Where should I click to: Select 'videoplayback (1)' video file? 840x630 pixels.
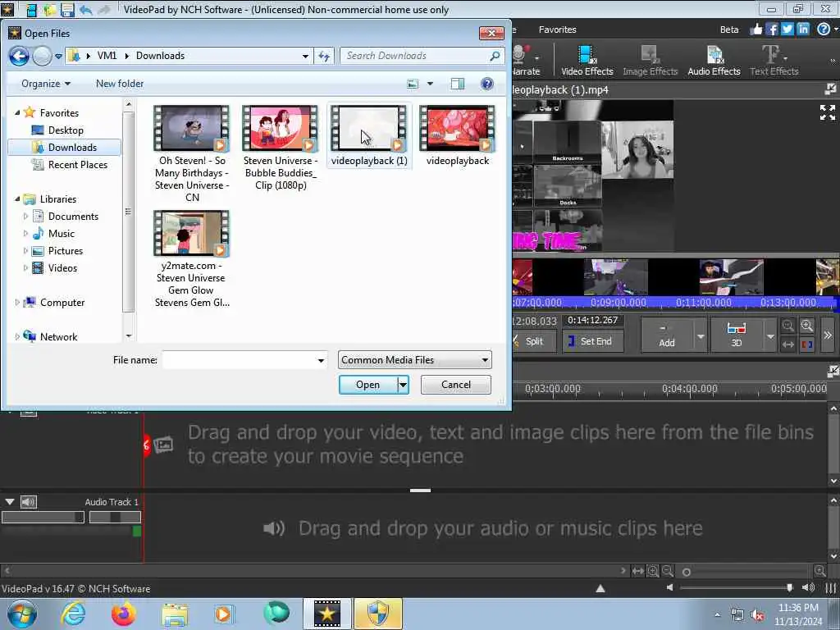[x=369, y=135]
